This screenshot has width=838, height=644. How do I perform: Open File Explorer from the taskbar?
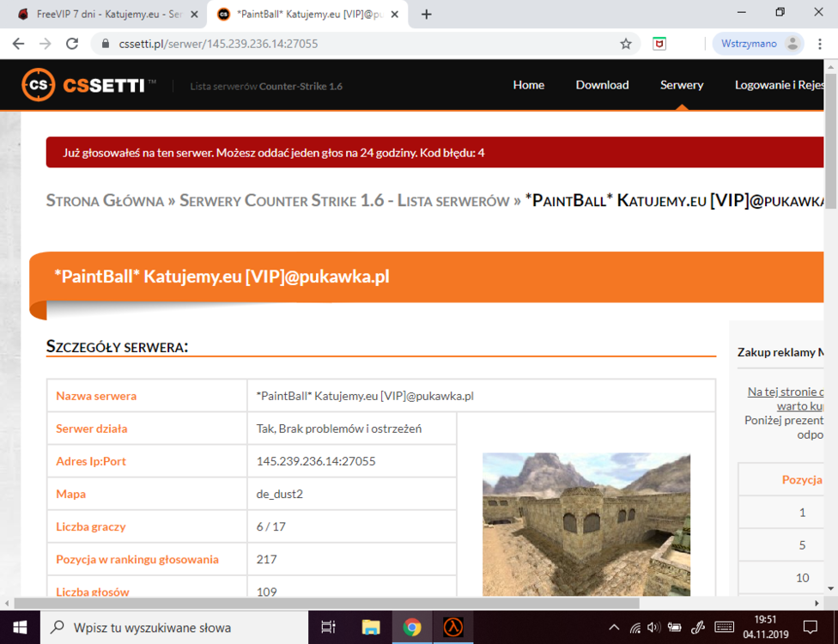coord(370,627)
